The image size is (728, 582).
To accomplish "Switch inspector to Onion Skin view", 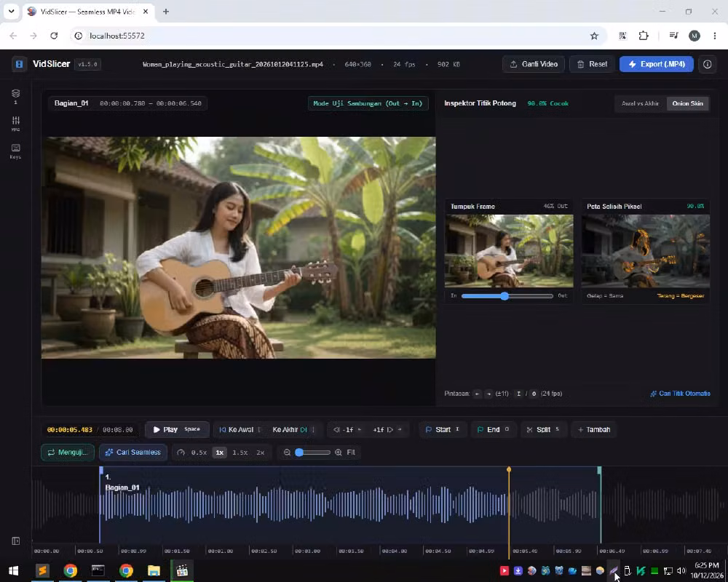I will click(688, 103).
